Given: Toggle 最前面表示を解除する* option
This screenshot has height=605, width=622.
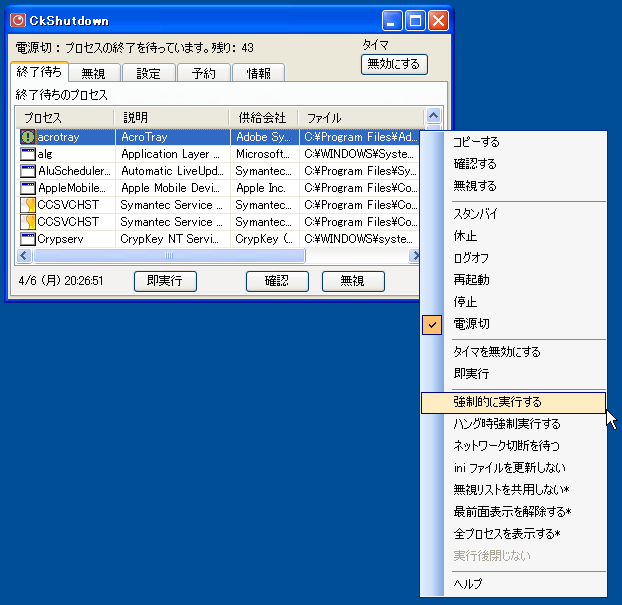Looking at the screenshot, I should point(513,512).
